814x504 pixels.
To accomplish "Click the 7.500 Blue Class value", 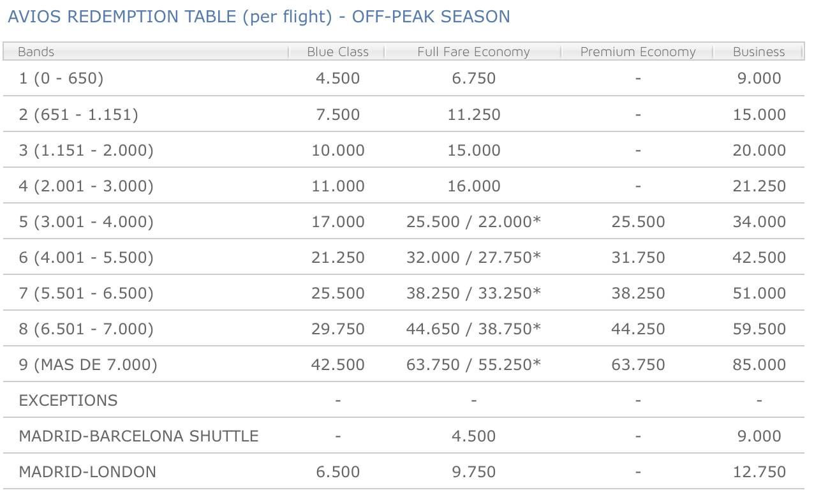I will tap(338, 114).
